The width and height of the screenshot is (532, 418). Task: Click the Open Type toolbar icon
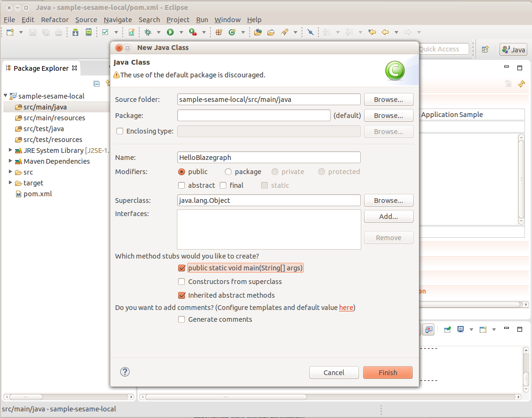pos(258,33)
